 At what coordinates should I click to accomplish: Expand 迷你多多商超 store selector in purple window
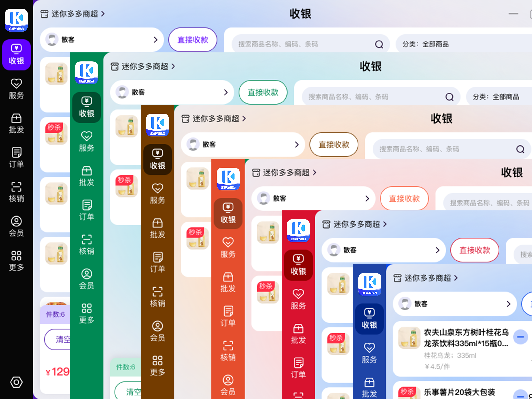point(72,14)
